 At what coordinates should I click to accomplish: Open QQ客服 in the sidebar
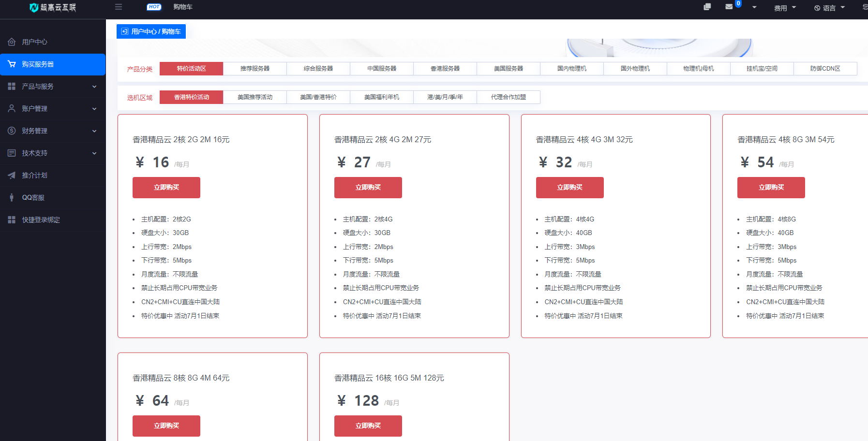coord(53,198)
